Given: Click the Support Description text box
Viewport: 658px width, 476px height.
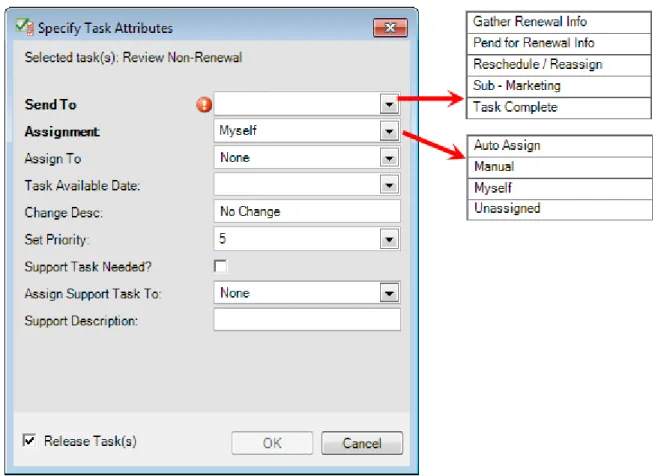Looking at the screenshot, I should point(307,320).
